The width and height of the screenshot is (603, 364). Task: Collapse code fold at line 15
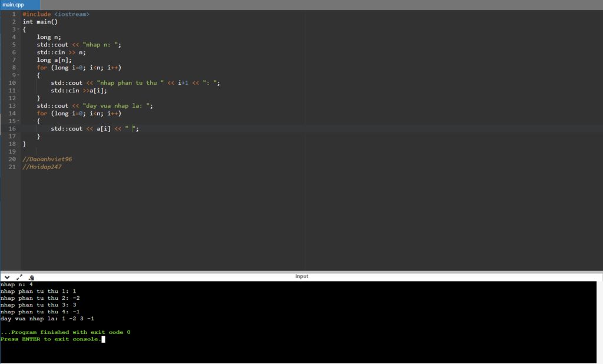point(18,121)
